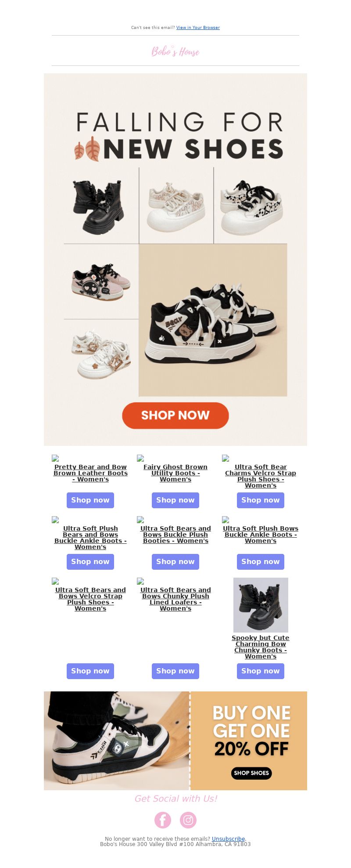Screen dimensions: 351x868
Task: Open View in Your Browser link
Action: (x=198, y=28)
